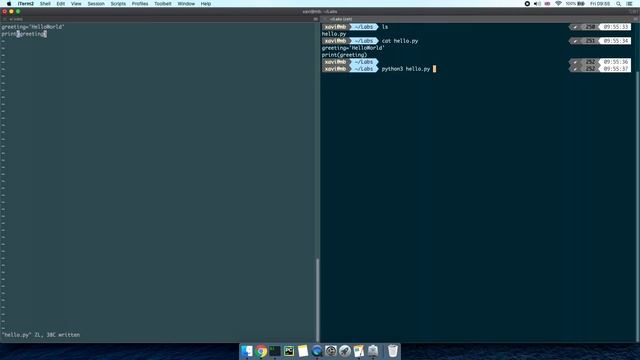Open the Session menu
Screen dimensions: 640x360
click(96, 4)
